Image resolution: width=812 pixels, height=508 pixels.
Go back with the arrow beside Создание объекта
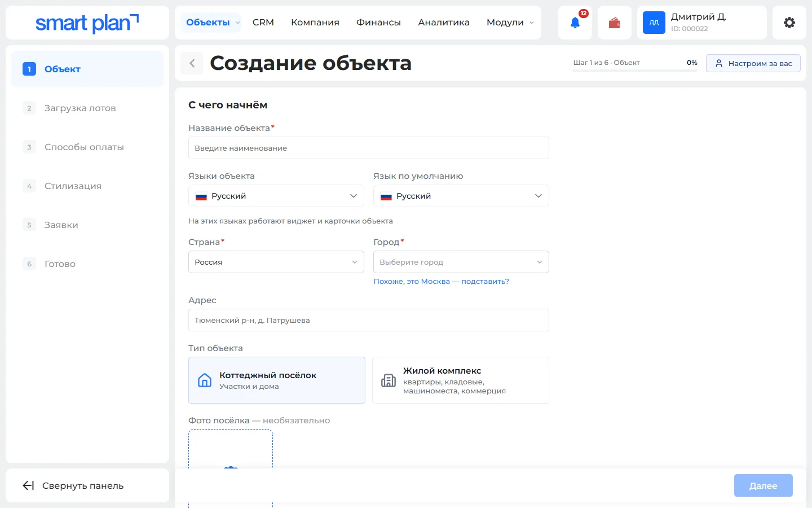tap(192, 63)
